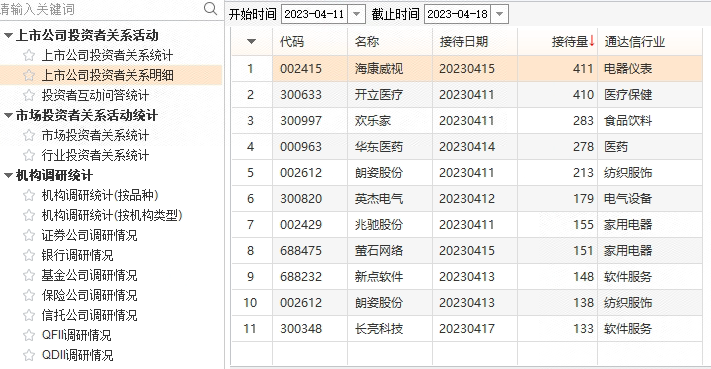
Task: Sort by the 接待日期 column header
Action: (475, 42)
